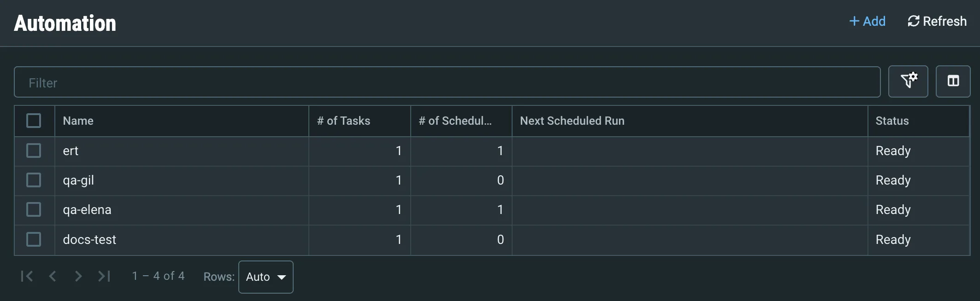
Task: Sort by the Status column header
Action: click(892, 121)
